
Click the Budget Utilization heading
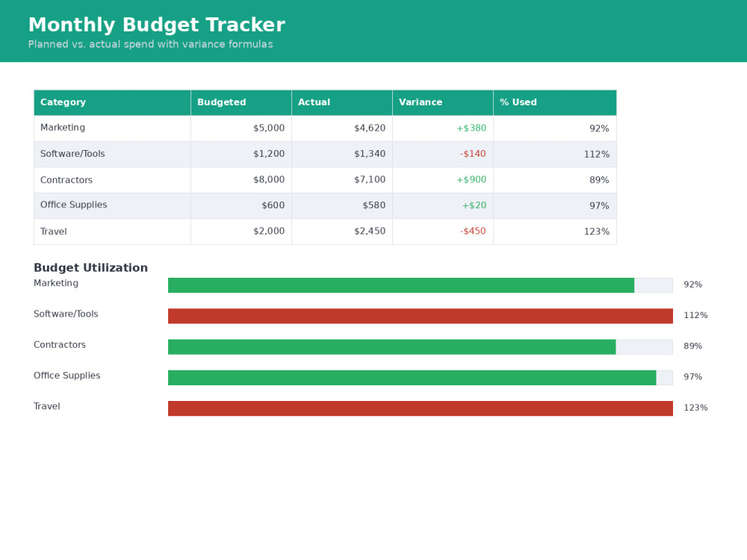click(x=90, y=267)
